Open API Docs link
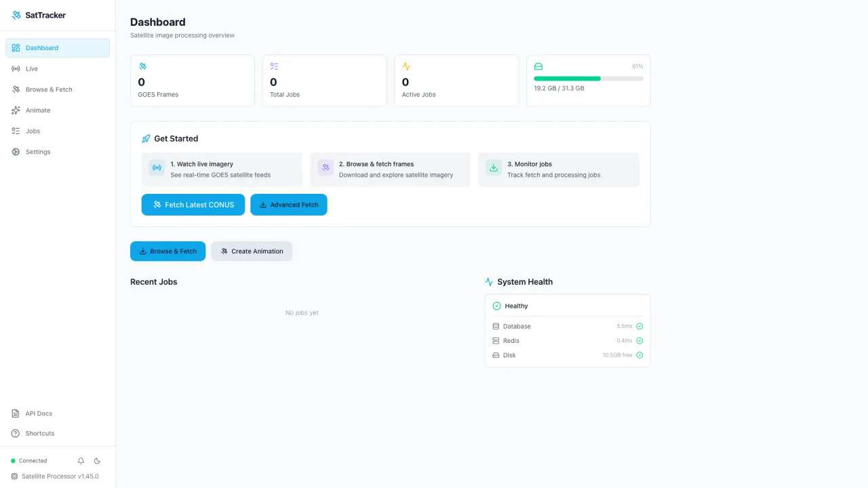The image size is (868, 488). [58, 413]
